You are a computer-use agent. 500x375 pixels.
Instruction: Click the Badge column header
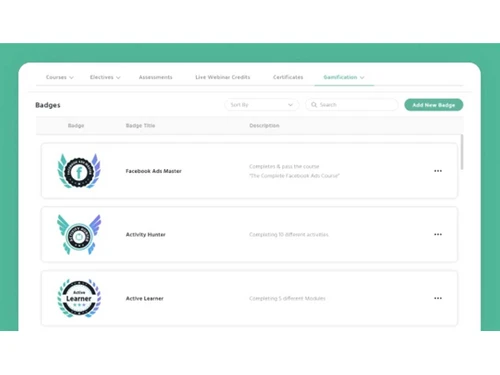tap(76, 126)
